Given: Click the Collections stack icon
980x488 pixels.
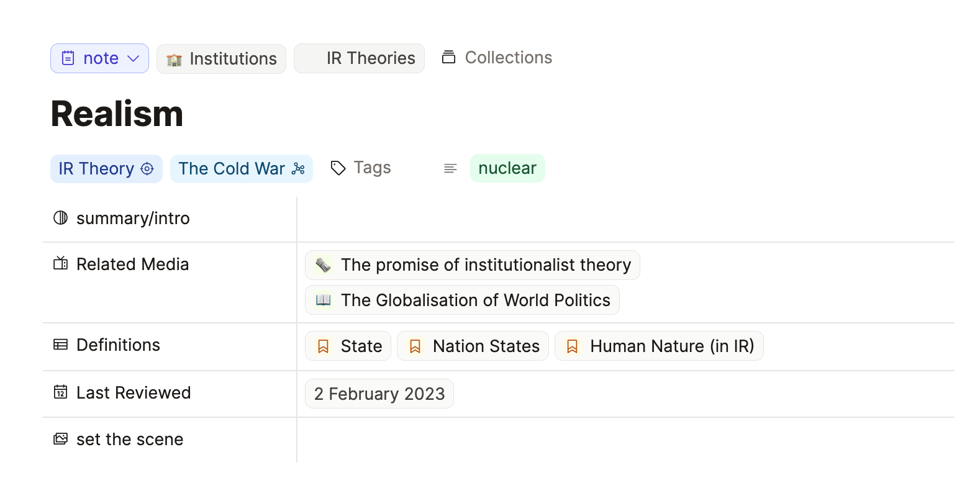Looking at the screenshot, I should point(448,57).
